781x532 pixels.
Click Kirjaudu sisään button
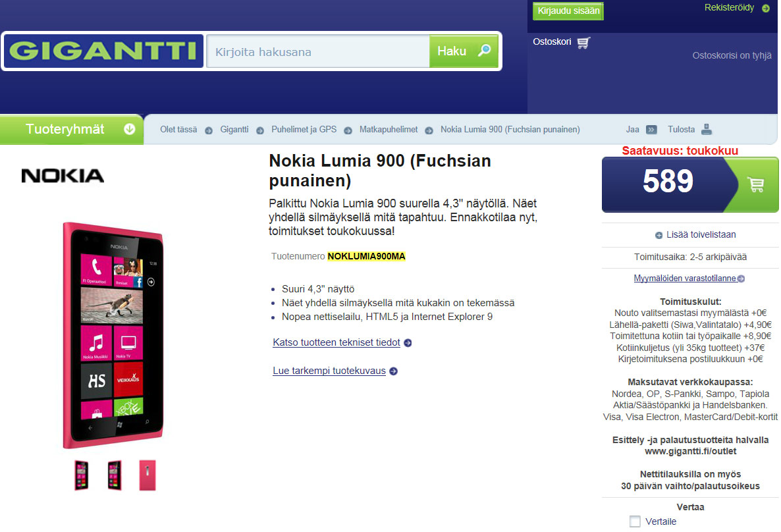(568, 11)
